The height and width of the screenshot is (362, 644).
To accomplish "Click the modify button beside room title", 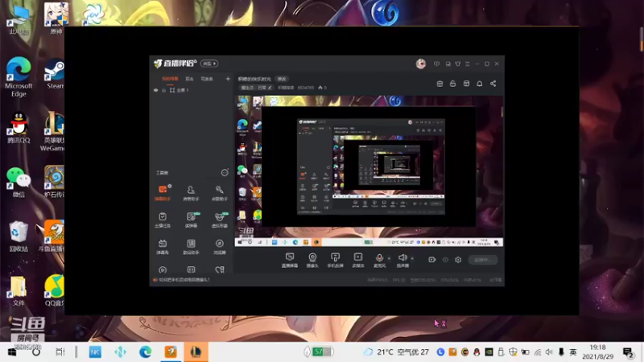I will coord(281,79).
